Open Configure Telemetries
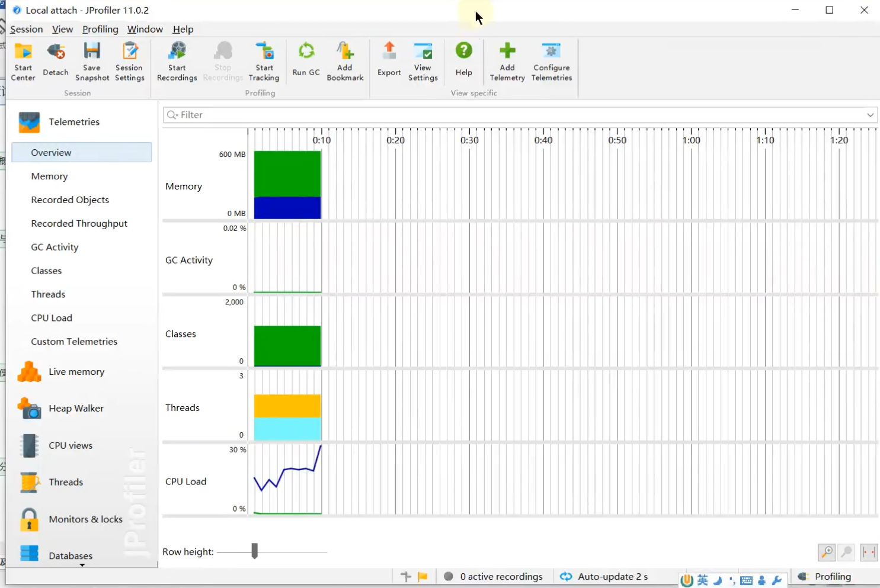880x588 pixels. click(x=552, y=62)
